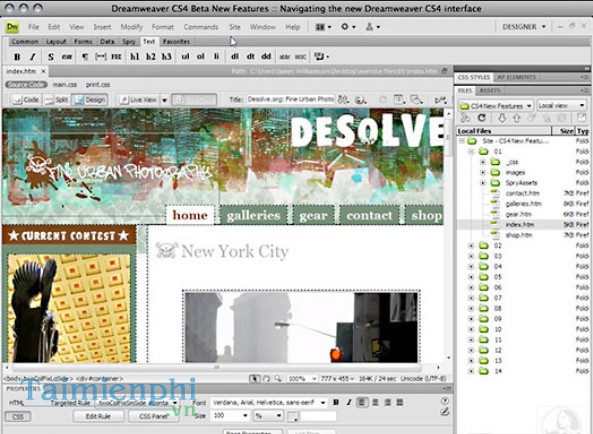Click the Get files down-arrow icon
The width and height of the screenshot is (593, 434).
click(x=502, y=118)
